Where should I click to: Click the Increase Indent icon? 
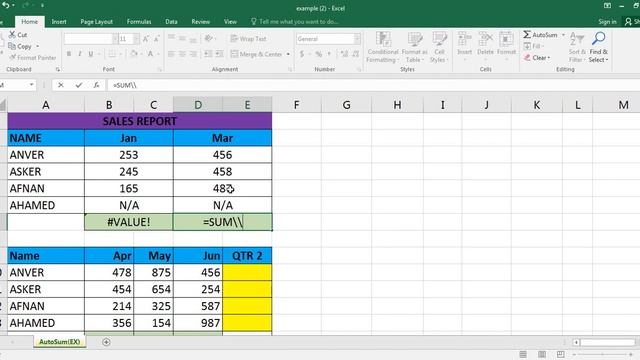tap(220, 54)
